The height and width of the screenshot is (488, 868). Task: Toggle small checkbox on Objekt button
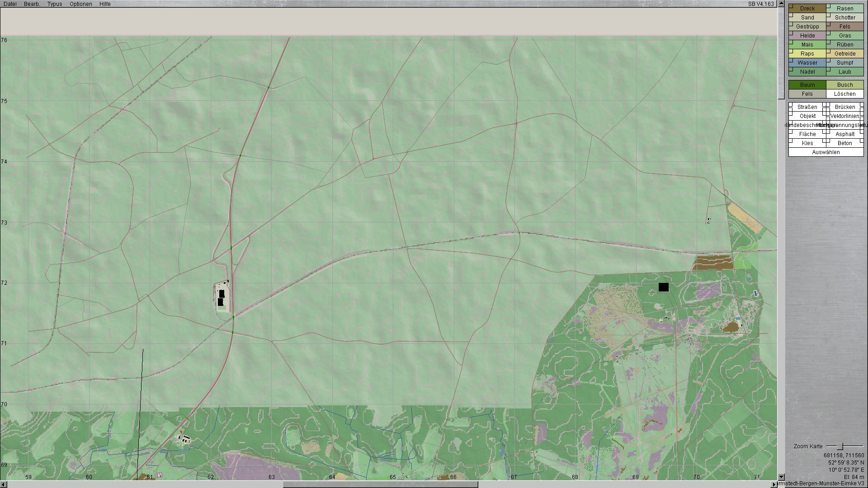coord(791,114)
